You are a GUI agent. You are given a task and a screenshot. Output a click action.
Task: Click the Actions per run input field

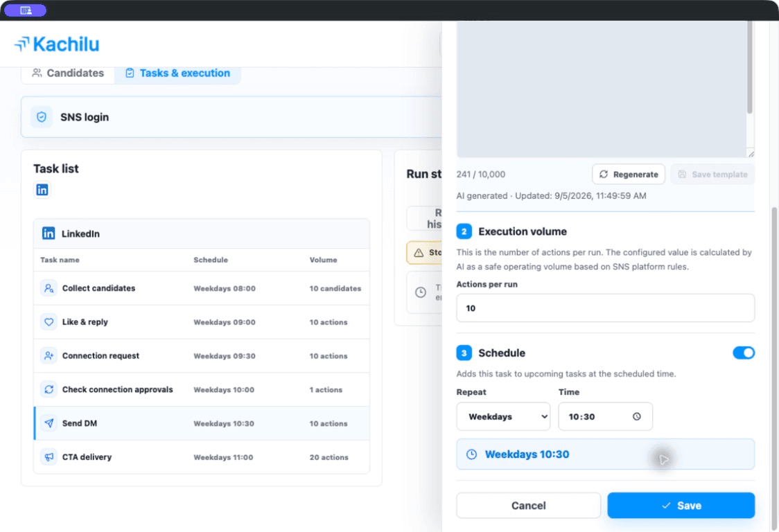click(x=605, y=308)
